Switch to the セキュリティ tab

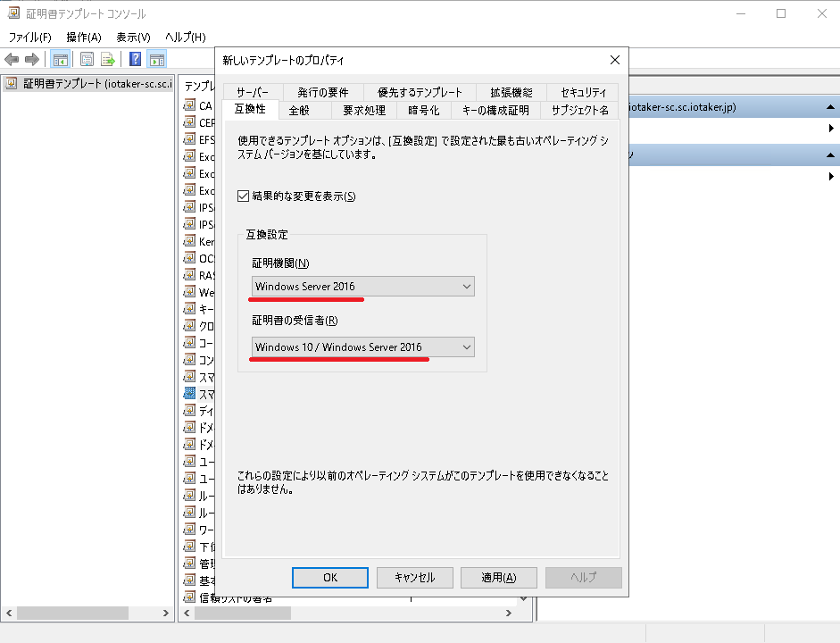pyautogui.click(x=583, y=92)
